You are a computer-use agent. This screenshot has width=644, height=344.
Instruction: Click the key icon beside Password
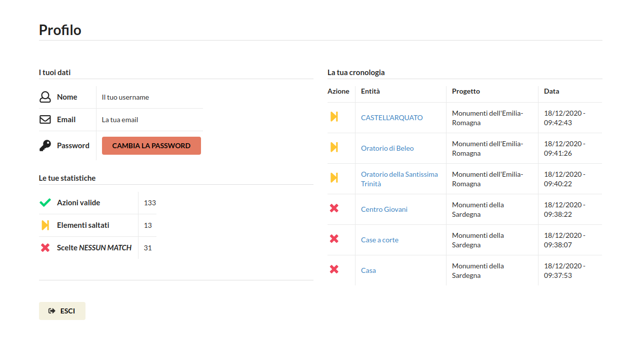45,146
